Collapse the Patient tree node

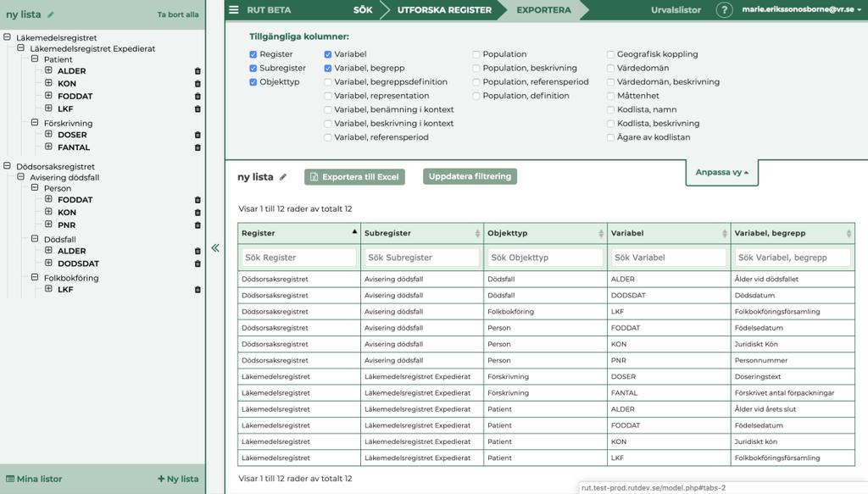pos(35,58)
